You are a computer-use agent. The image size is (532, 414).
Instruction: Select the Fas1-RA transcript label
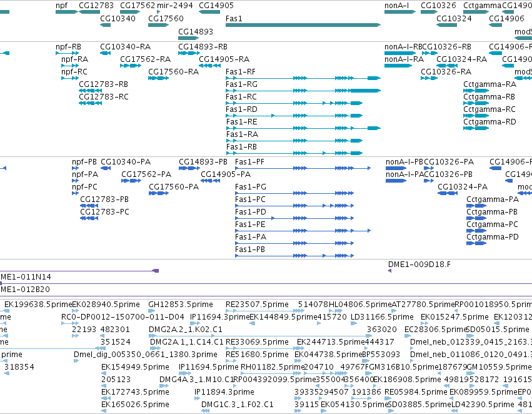point(243,134)
